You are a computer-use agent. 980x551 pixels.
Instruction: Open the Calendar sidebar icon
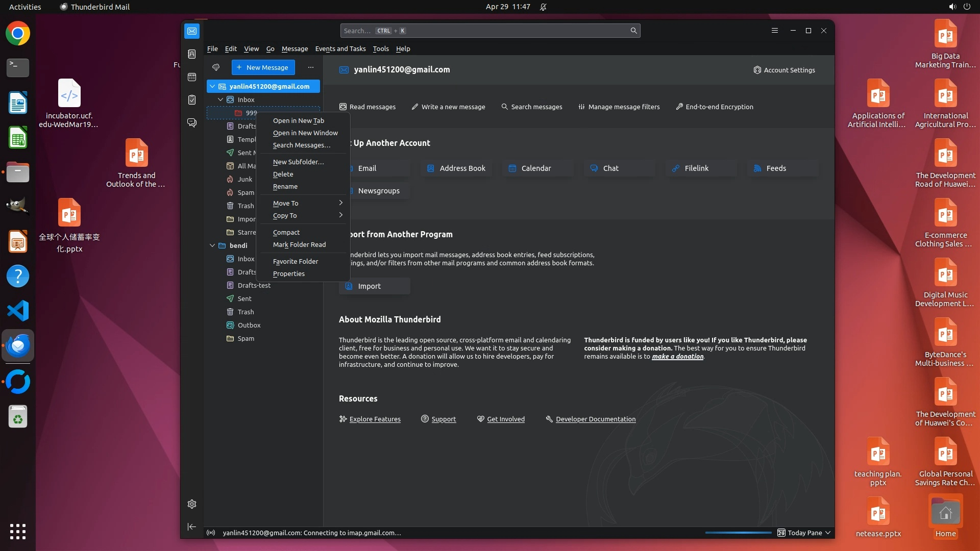(x=192, y=77)
